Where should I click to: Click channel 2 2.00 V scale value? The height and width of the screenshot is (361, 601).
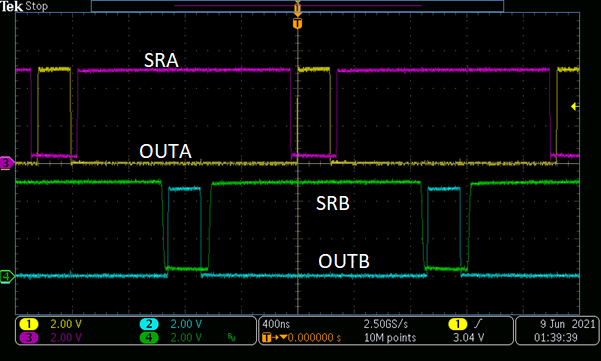(186, 324)
